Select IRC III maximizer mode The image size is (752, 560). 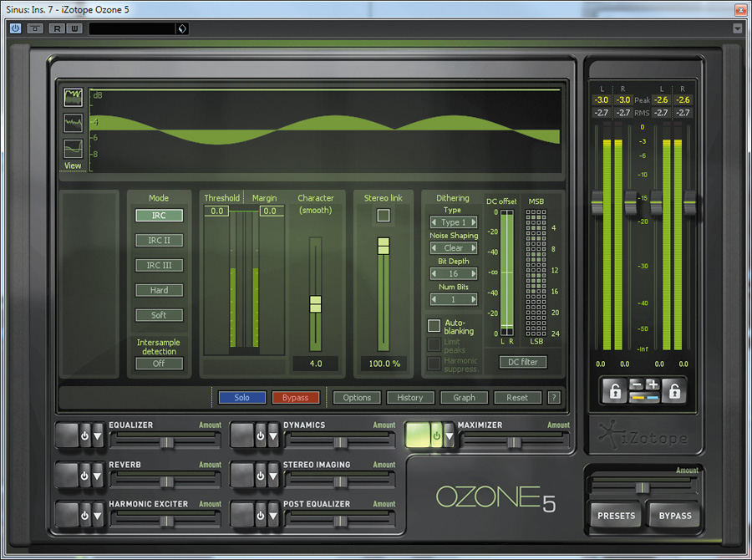pyautogui.click(x=159, y=265)
